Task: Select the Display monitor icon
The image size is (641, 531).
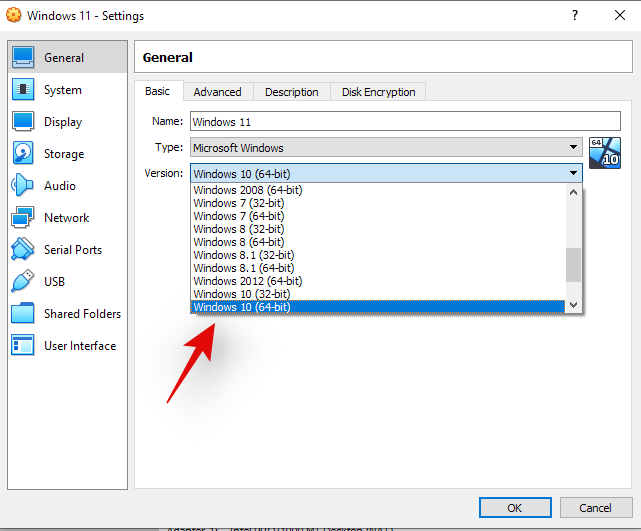Action: pos(23,122)
